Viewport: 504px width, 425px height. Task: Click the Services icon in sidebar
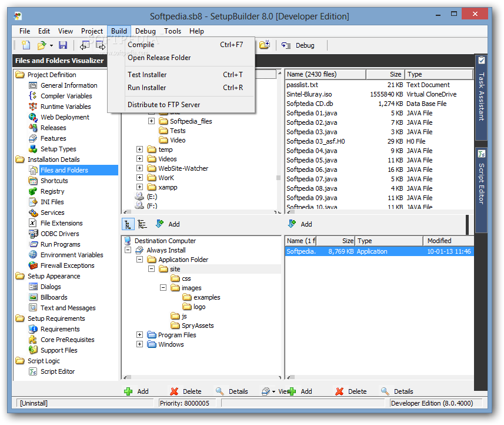coord(33,213)
